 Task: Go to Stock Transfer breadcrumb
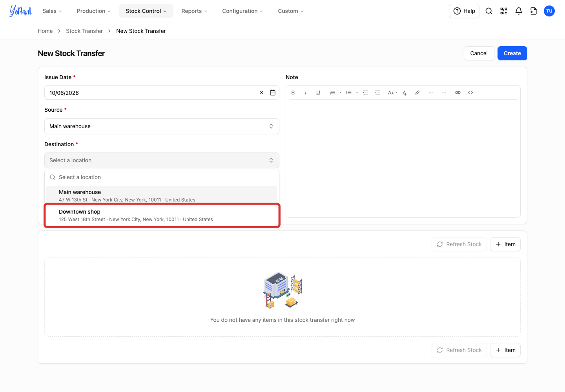[x=84, y=31]
